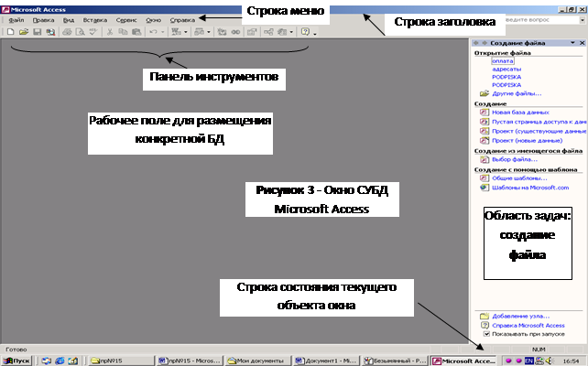Click the Relationships toolbar icon
Screen dimensions: 588x366
268,32
